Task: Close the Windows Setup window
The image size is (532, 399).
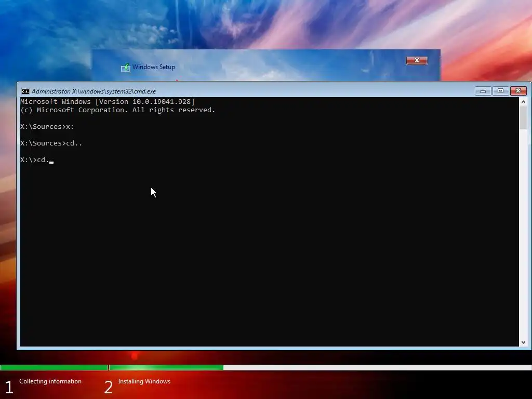Action: (x=417, y=60)
